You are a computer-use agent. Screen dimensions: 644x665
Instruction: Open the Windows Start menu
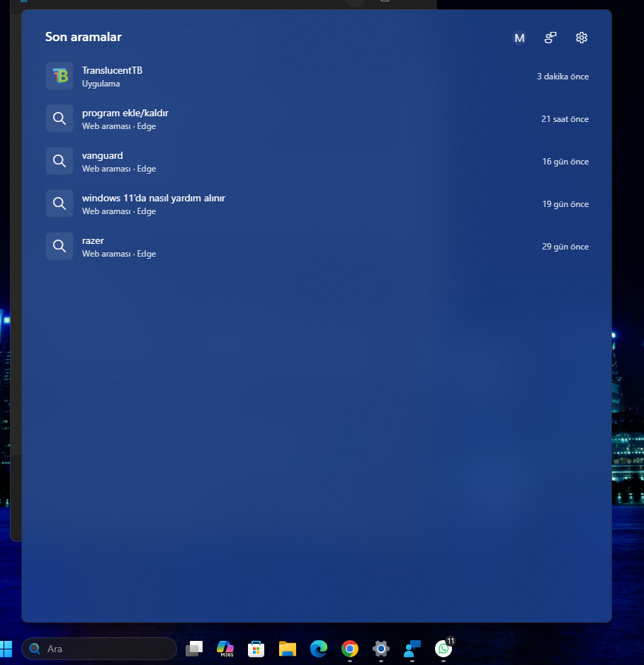pyautogui.click(x=6, y=649)
